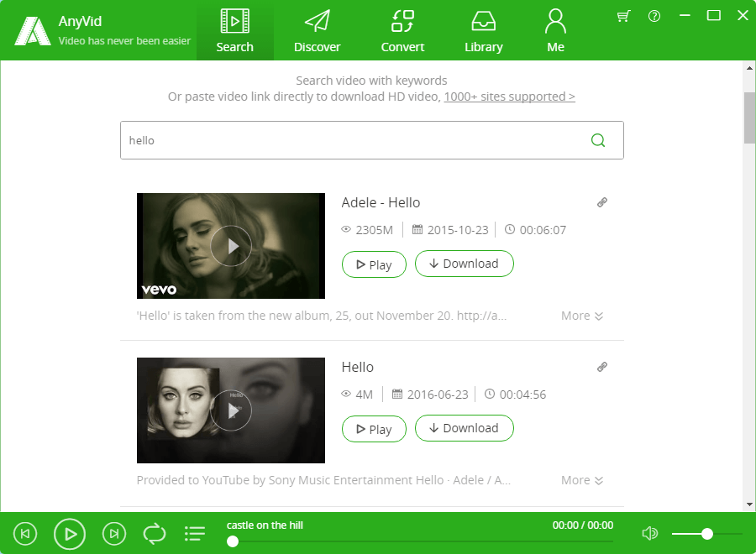Play the Adele - Hello video thumbnail
The image size is (756, 554).
click(231, 246)
